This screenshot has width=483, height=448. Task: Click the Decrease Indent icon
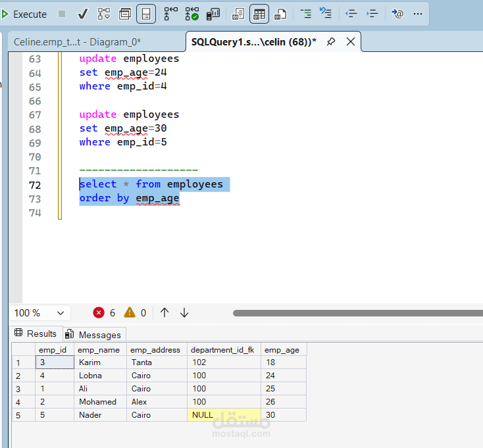[351, 14]
